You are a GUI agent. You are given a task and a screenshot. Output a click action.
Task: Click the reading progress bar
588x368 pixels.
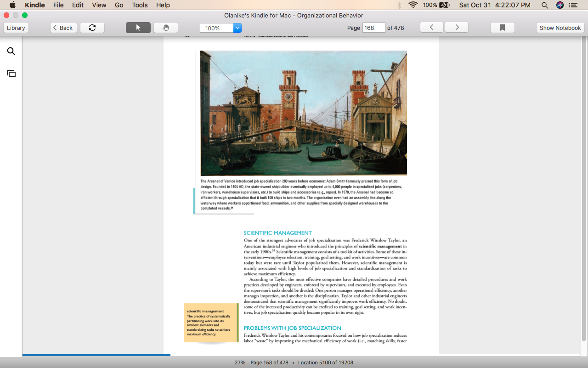96,355
